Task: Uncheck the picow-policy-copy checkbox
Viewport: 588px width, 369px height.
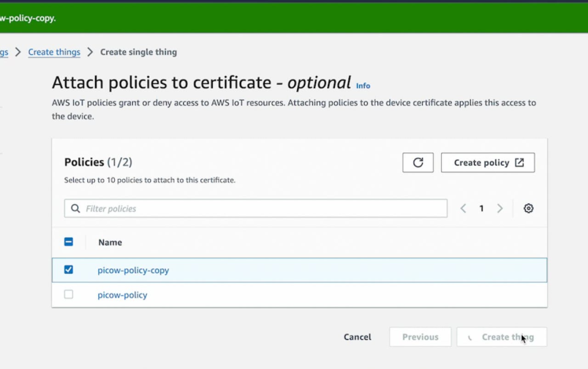Action: [68, 270]
